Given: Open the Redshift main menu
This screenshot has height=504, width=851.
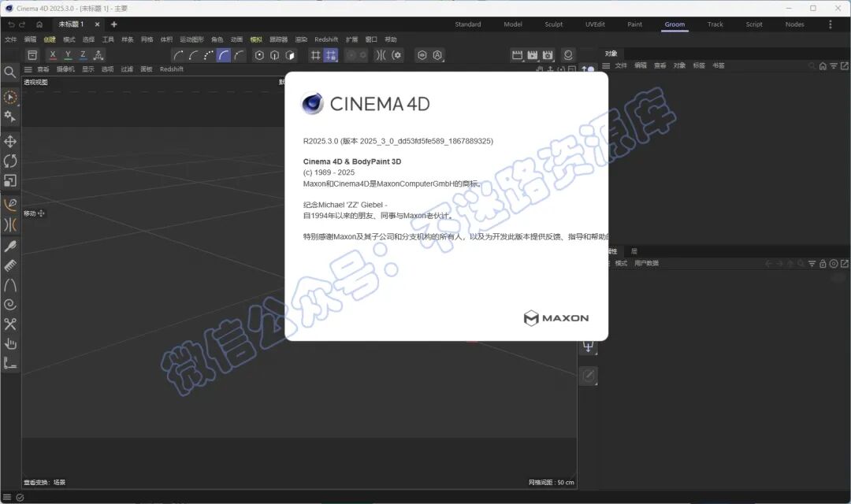Looking at the screenshot, I should (326, 39).
